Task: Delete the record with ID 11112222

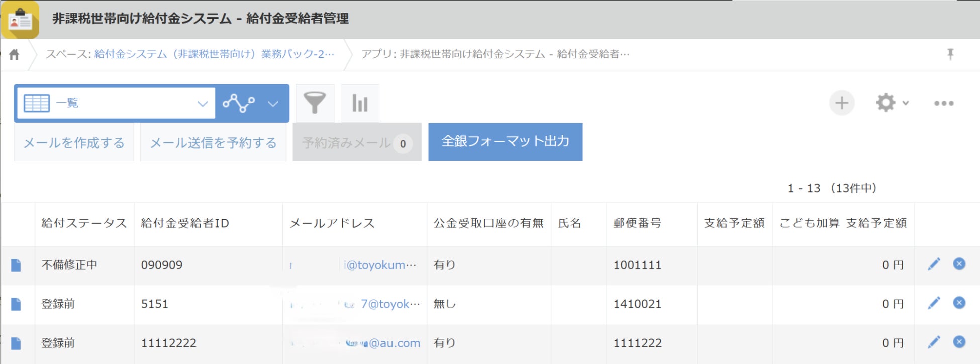Action: point(959,342)
